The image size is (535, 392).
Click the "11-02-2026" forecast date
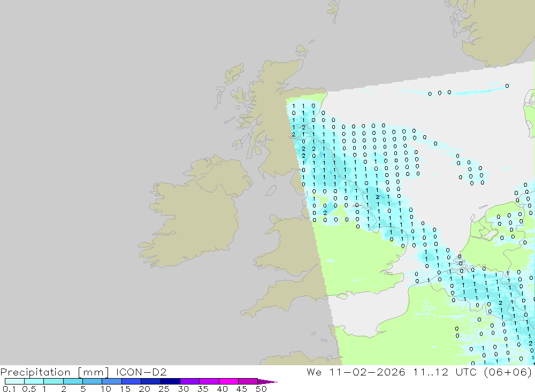point(367,372)
